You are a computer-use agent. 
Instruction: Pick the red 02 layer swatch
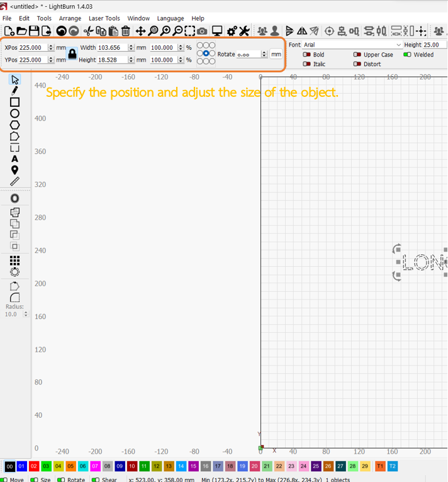pyautogui.click(x=33, y=466)
